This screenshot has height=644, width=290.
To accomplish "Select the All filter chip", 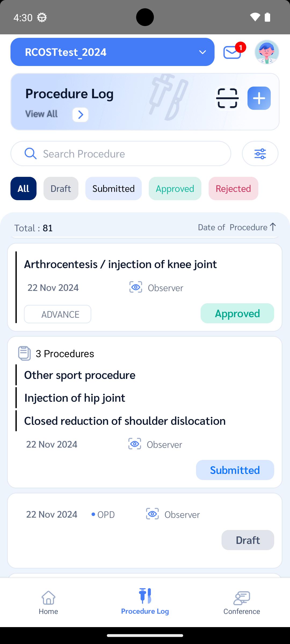I will (x=23, y=188).
